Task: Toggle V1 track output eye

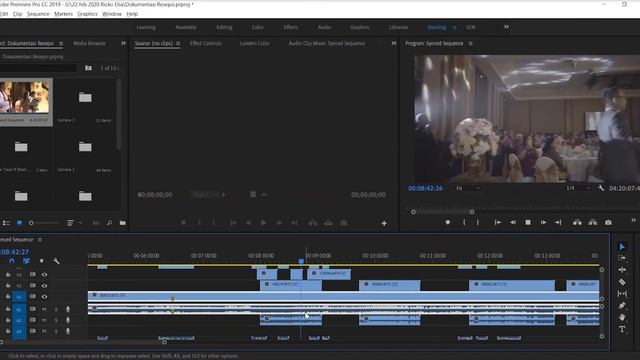Action: [44, 297]
